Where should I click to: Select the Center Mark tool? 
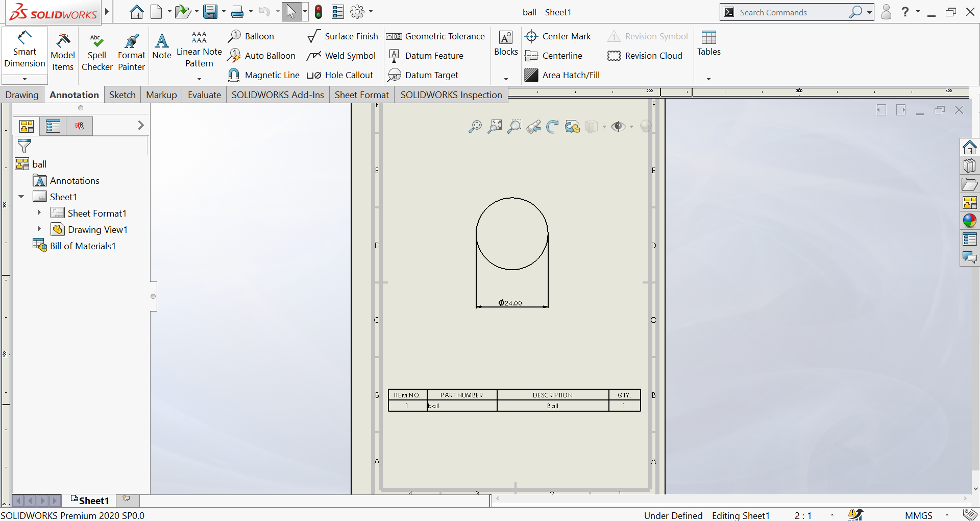coord(558,36)
